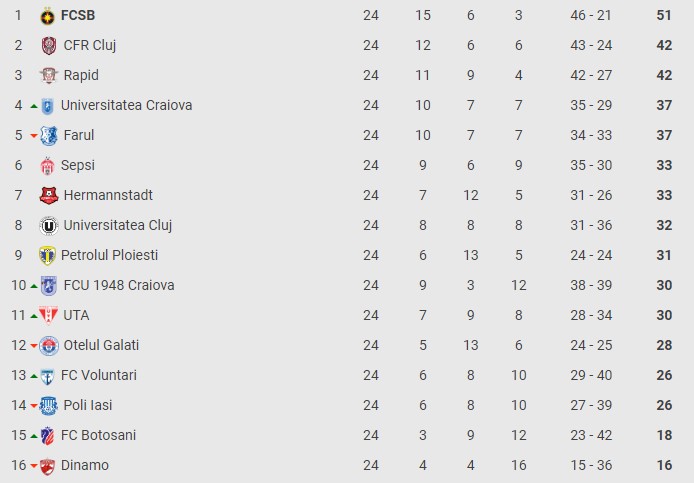Open FC Voluntari team link
The height and width of the screenshot is (483, 694).
point(99,375)
